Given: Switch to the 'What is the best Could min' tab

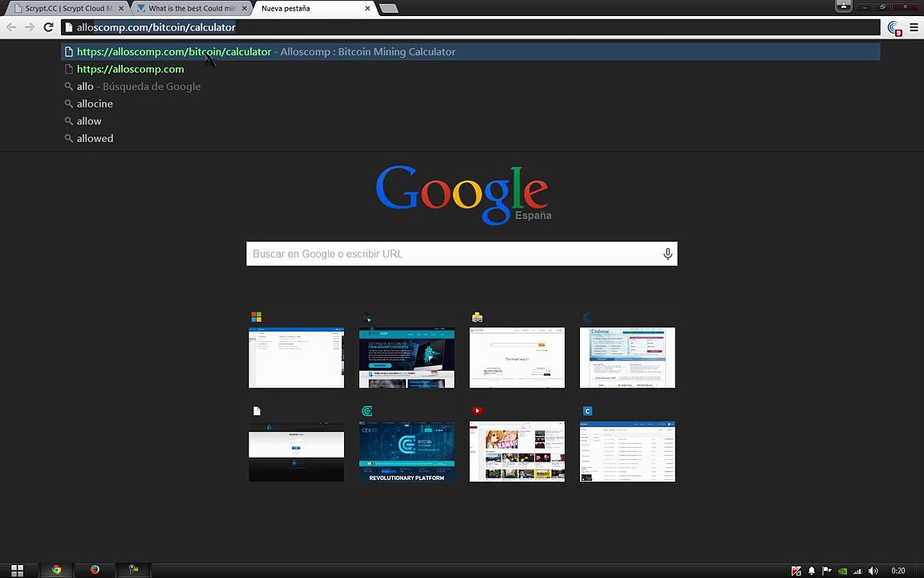Looking at the screenshot, I should coord(190,8).
